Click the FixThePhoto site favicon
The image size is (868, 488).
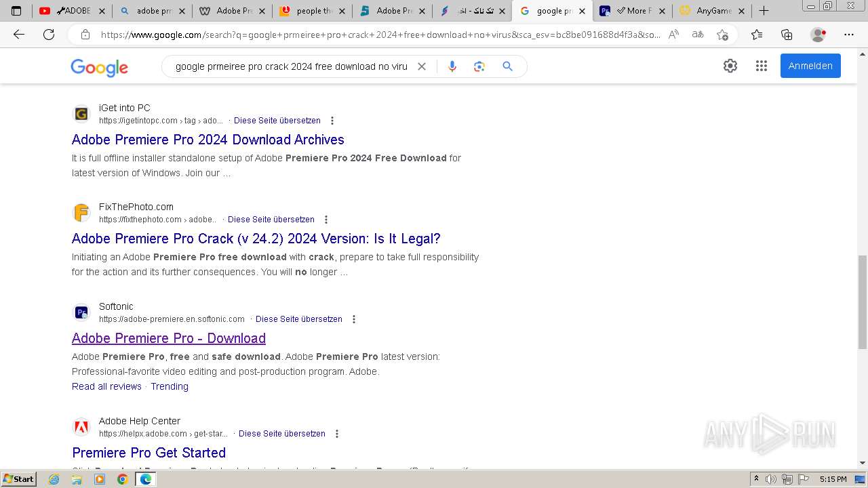[81, 213]
